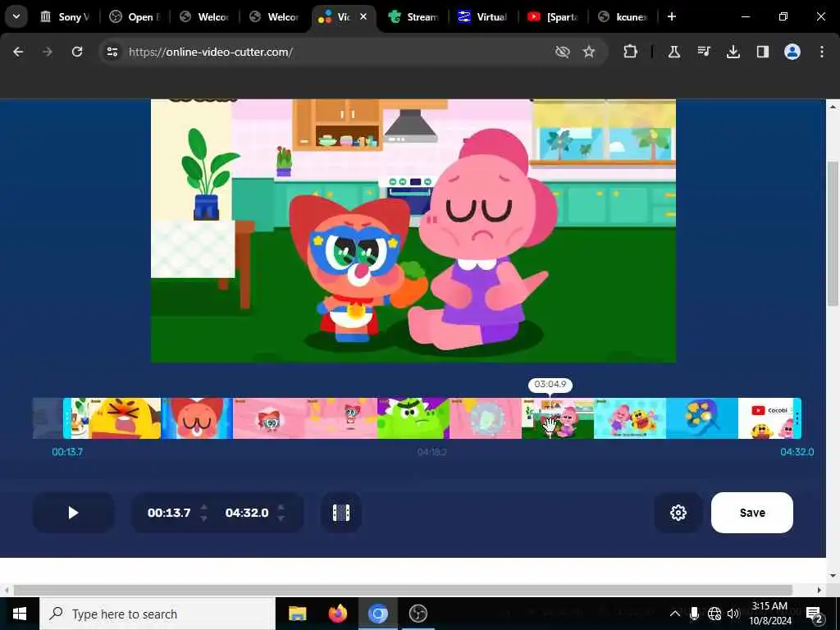Click the taskbar search box
Image resolution: width=840 pixels, height=630 pixels.
[x=157, y=614]
